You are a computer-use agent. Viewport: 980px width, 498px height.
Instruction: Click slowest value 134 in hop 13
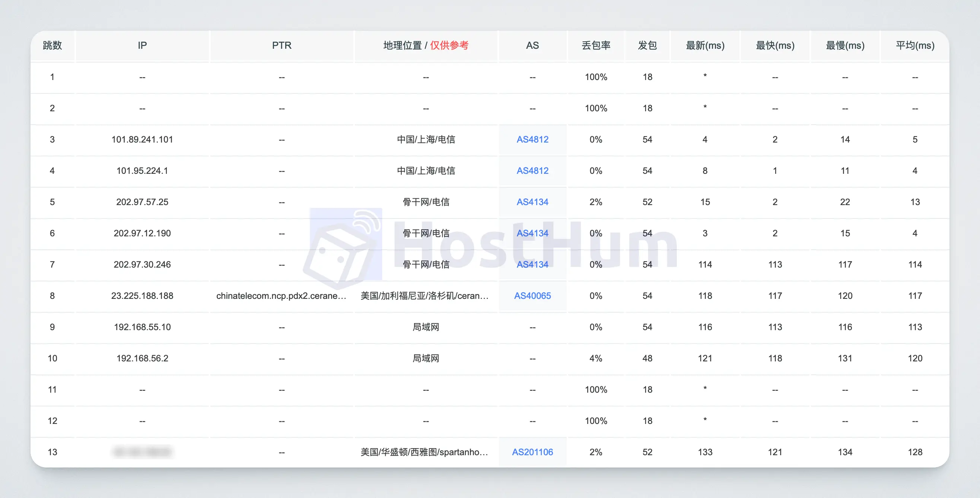pyautogui.click(x=845, y=452)
